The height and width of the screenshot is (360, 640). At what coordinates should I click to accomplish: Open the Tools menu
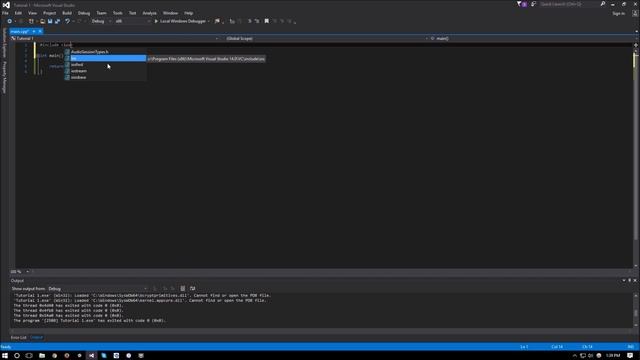118,13
